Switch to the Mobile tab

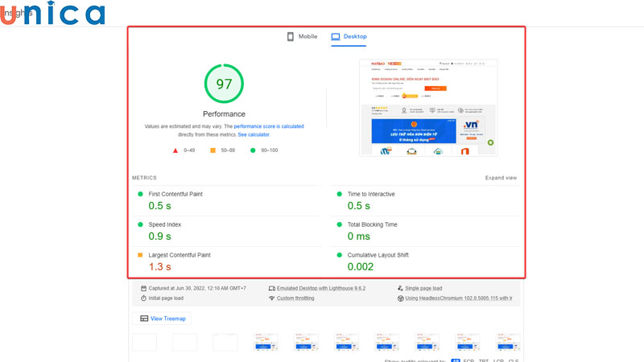click(x=303, y=37)
